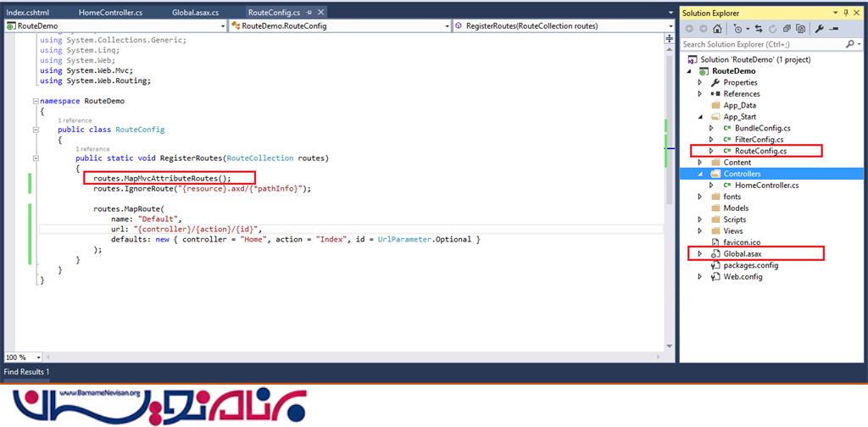Pin the RouteConfig.cs tab with its pin icon
The image size is (868, 427).
point(309,12)
